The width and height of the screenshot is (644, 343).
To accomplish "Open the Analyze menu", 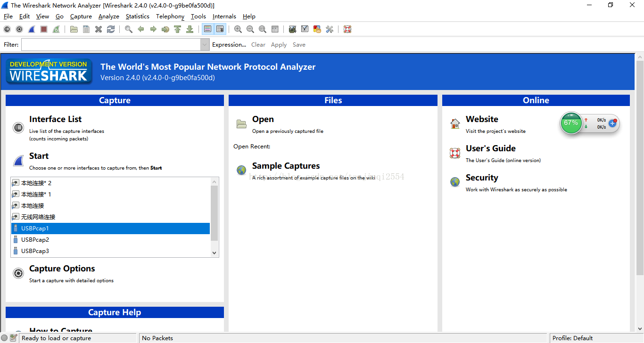I will (x=109, y=16).
